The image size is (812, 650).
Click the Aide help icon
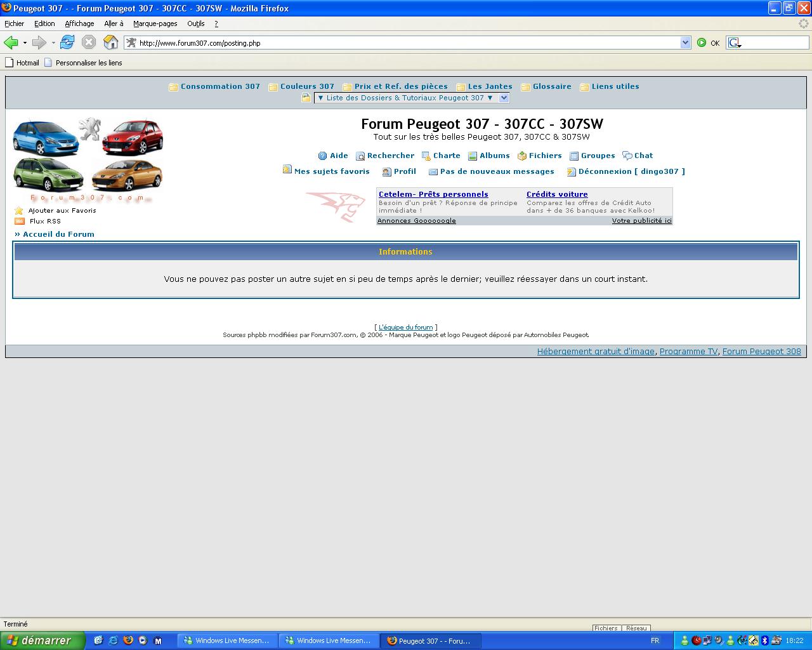[322, 156]
